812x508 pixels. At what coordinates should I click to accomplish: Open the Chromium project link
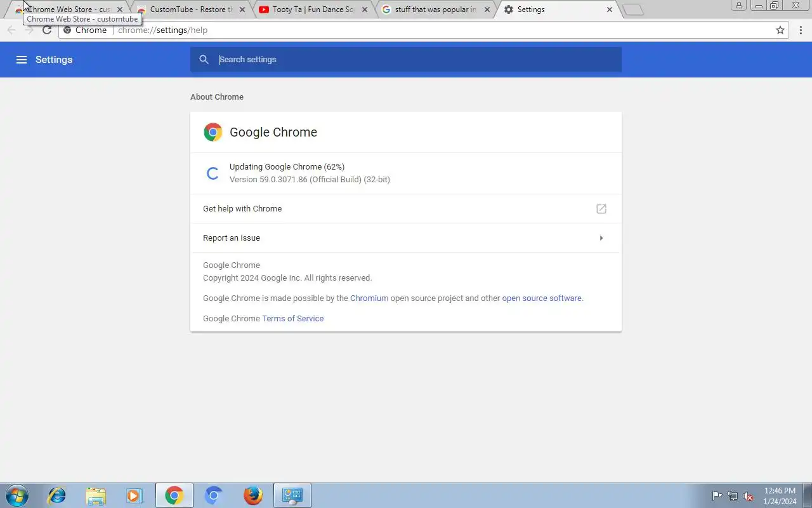pyautogui.click(x=369, y=298)
